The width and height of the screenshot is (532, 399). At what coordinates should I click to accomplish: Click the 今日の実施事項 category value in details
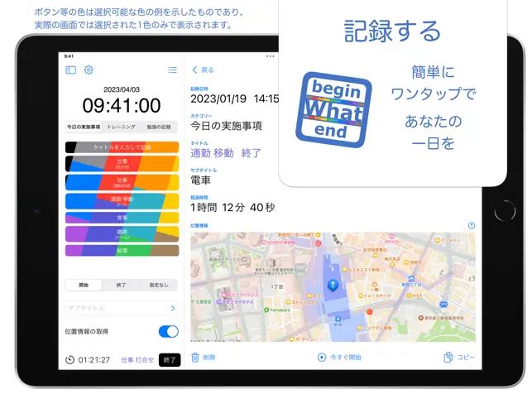pos(227,126)
